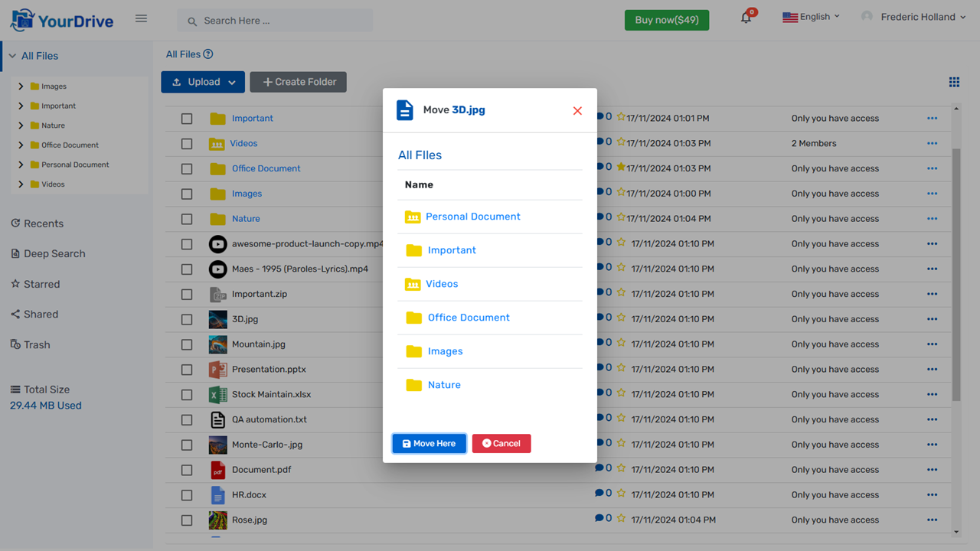980x551 pixels.
Task: Open the grid view icon near top right
Action: click(x=954, y=81)
